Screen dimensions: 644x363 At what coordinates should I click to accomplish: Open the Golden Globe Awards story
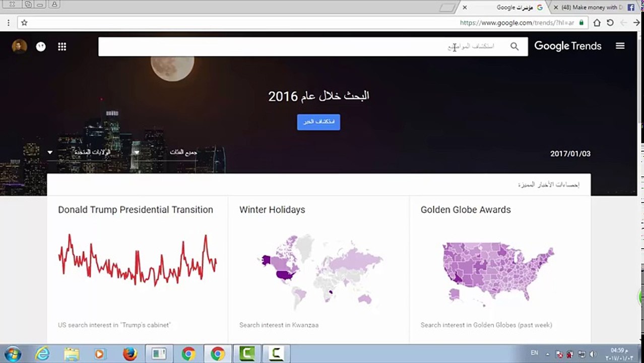pyautogui.click(x=466, y=210)
